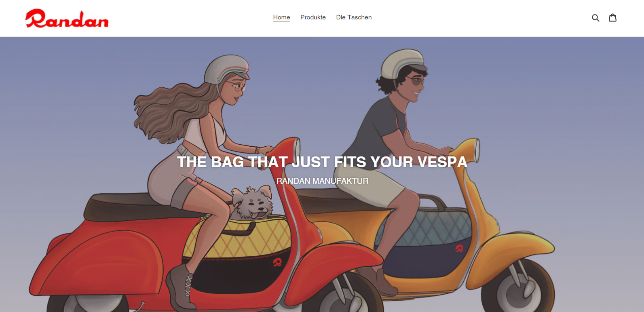Image resolution: width=644 pixels, height=312 pixels.
Task: Go to Die Taschen page
Action: click(354, 17)
